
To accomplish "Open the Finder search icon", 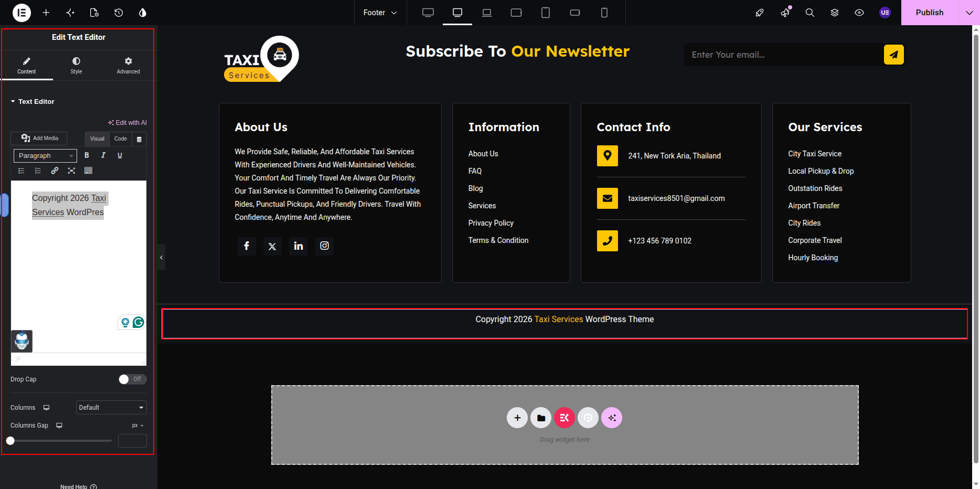I will pyautogui.click(x=810, y=13).
